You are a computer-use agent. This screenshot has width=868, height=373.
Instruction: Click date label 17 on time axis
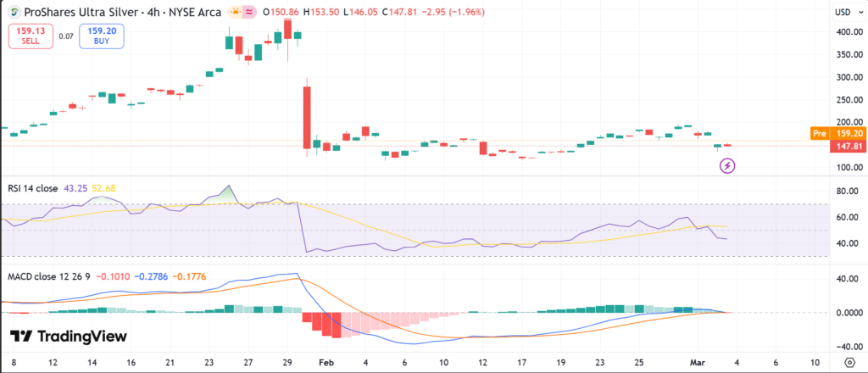click(x=522, y=363)
